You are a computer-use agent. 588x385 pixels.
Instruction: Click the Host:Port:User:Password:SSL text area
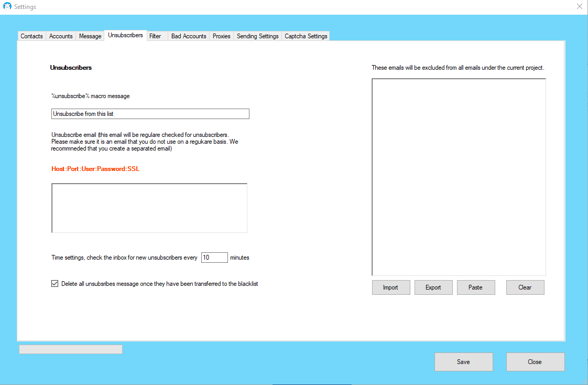pos(149,208)
